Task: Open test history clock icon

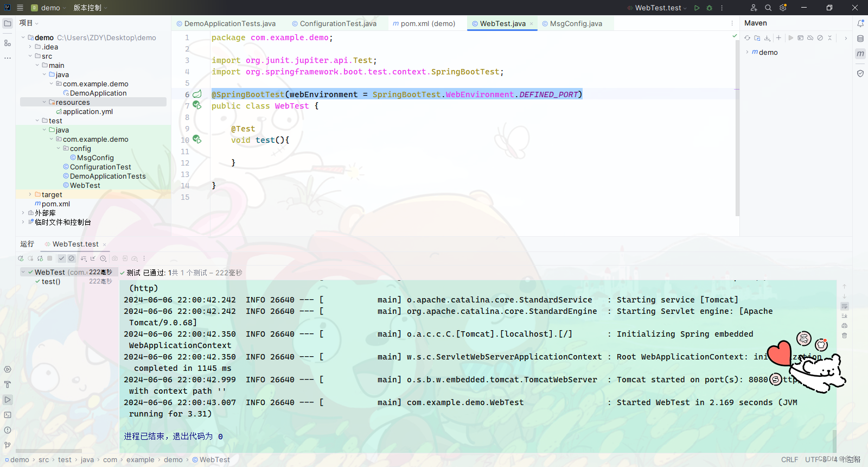Action: point(103,258)
